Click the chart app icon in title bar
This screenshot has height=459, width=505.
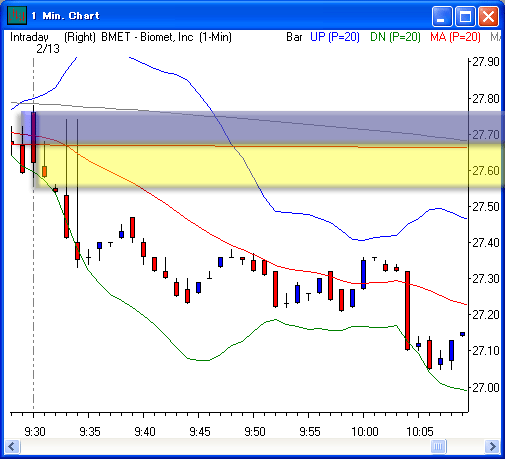coord(17,15)
